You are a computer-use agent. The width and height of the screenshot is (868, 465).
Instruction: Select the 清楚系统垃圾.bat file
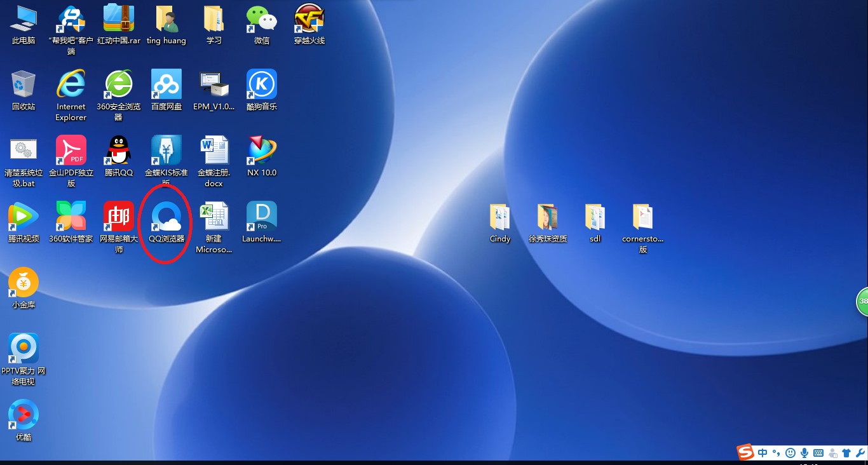24,161
